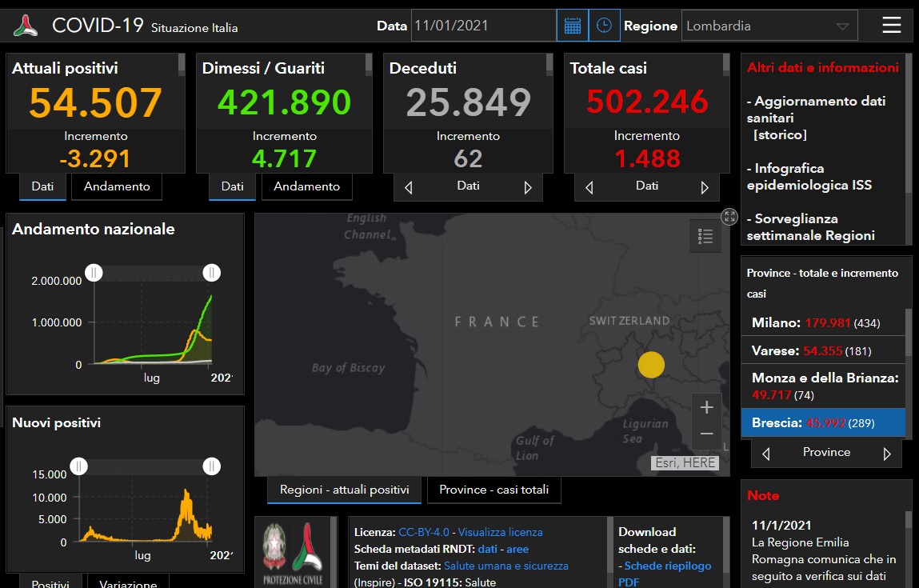Open the calendar date picker icon

click(x=572, y=26)
